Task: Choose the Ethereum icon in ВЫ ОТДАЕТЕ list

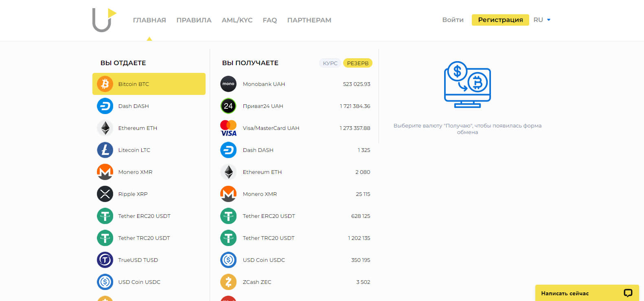Action: [x=105, y=128]
